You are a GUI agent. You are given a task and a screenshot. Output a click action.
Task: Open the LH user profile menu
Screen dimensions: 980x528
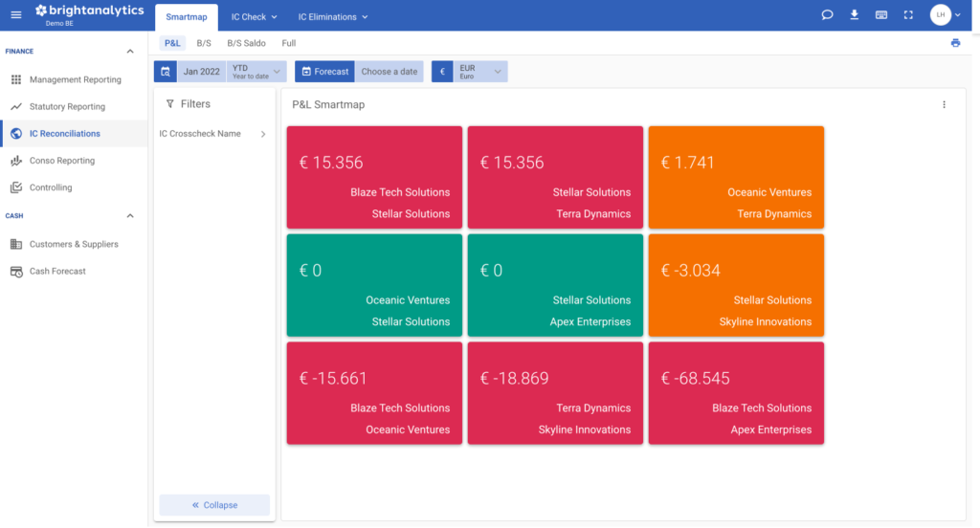[946, 15]
